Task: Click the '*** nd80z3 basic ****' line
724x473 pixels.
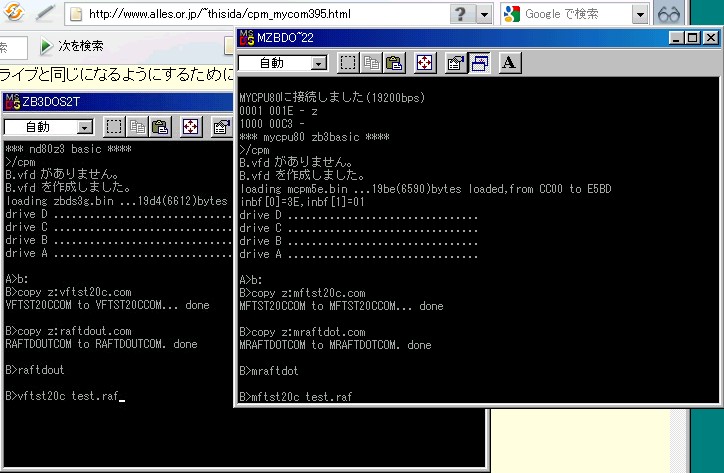Action: [68, 149]
